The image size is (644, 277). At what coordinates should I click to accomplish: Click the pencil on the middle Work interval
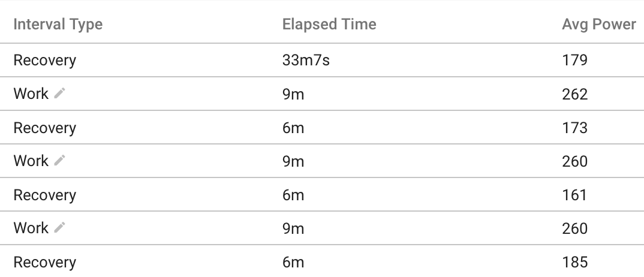pyautogui.click(x=59, y=161)
